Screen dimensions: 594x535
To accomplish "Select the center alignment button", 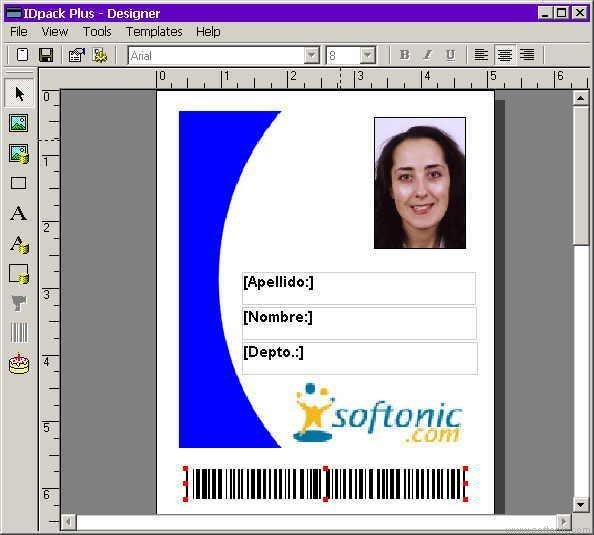I will (505, 55).
